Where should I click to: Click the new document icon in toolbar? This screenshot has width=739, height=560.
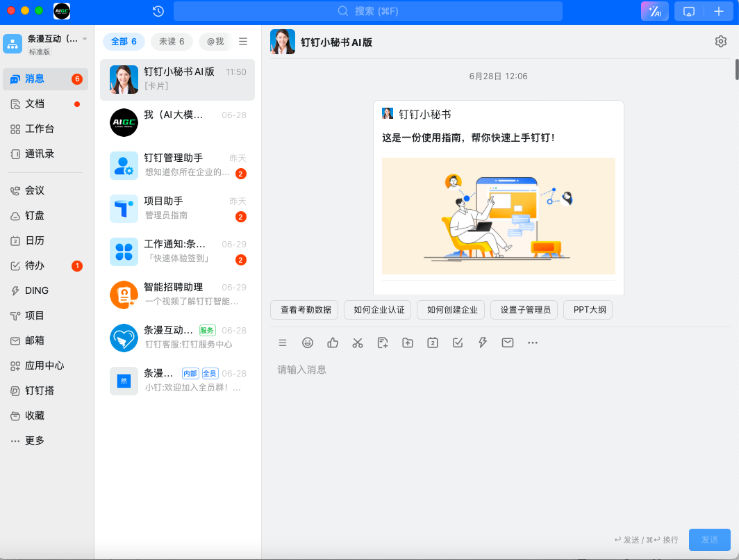pyautogui.click(x=383, y=343)
